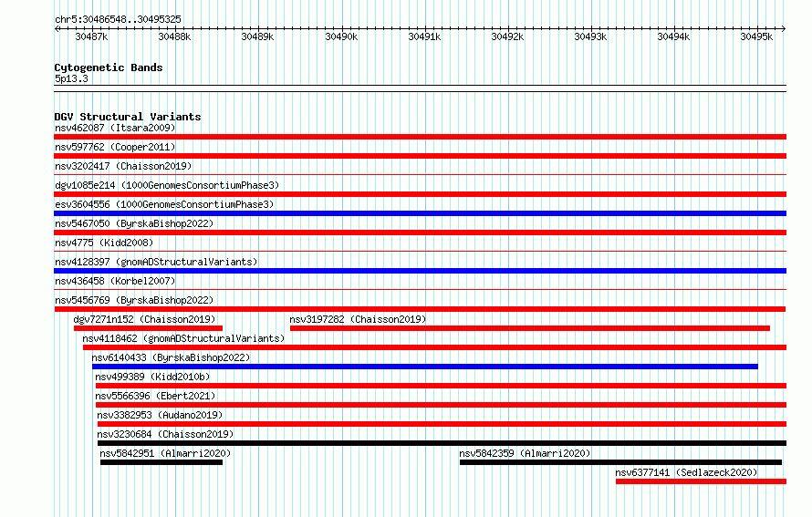This screenshot has height=517, width=812.
Task: Click the 30492k ruler tick label
Action: (x=507, y=36)
